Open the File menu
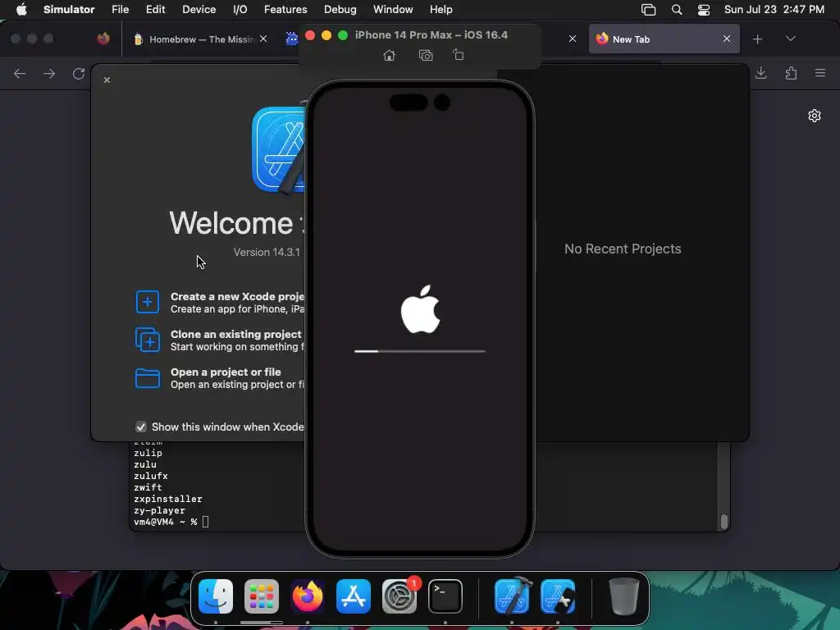This screenshot has height=630, width=840. (120, 10)
